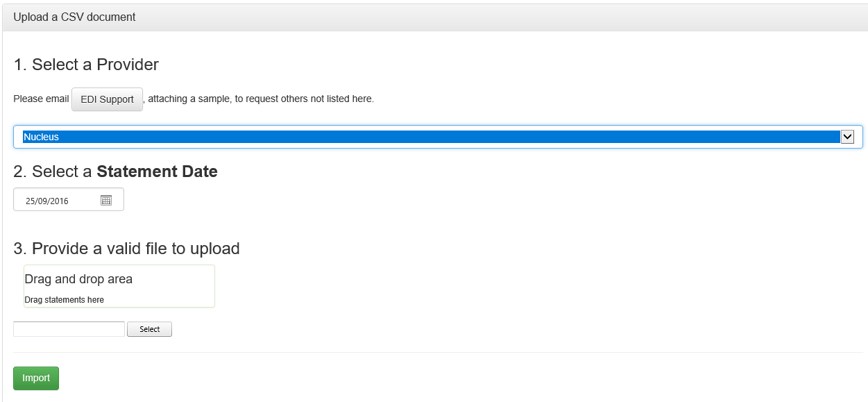Screen dimensions: 868x402
Task: Click the Select file button
Action: coord(149,329)
